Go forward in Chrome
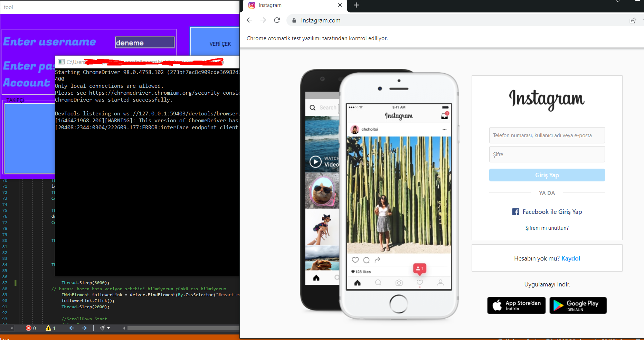 [x=263, y=20]
